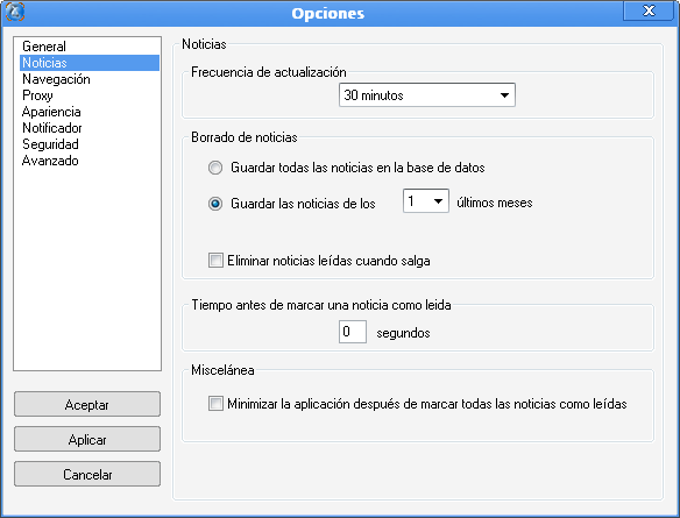
Task: Select Notificador in the sidebar list
Action: (x=52, y=128)
